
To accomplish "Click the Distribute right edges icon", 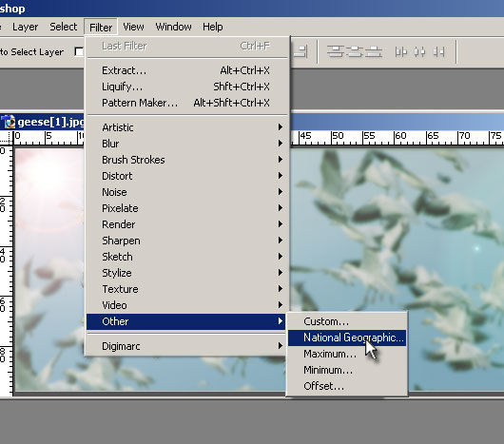I will 438,51.
